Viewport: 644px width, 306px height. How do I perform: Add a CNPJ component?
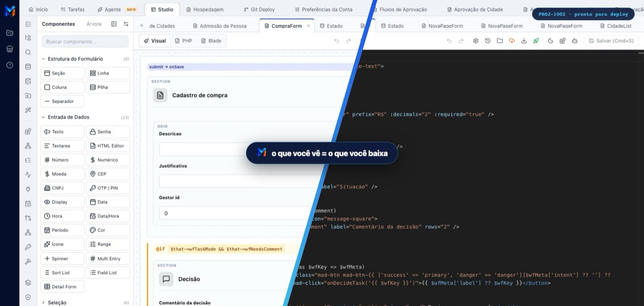62,188
